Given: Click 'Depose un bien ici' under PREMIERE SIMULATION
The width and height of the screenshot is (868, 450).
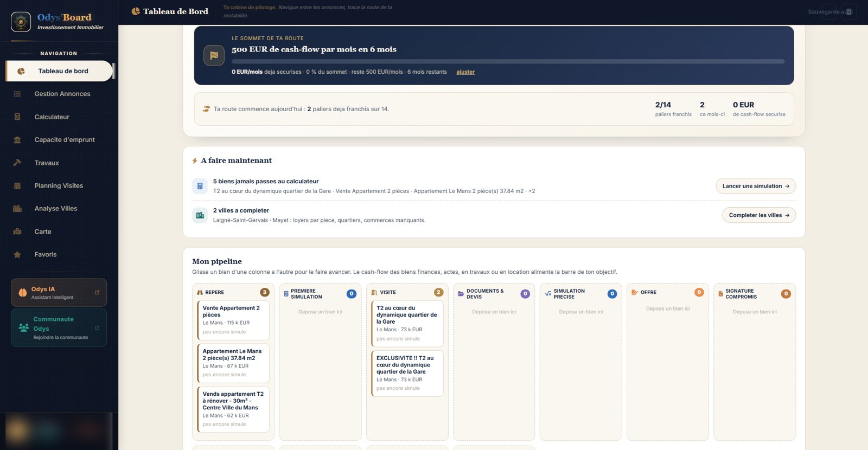Looking at the screenshot, I should 320,312.
